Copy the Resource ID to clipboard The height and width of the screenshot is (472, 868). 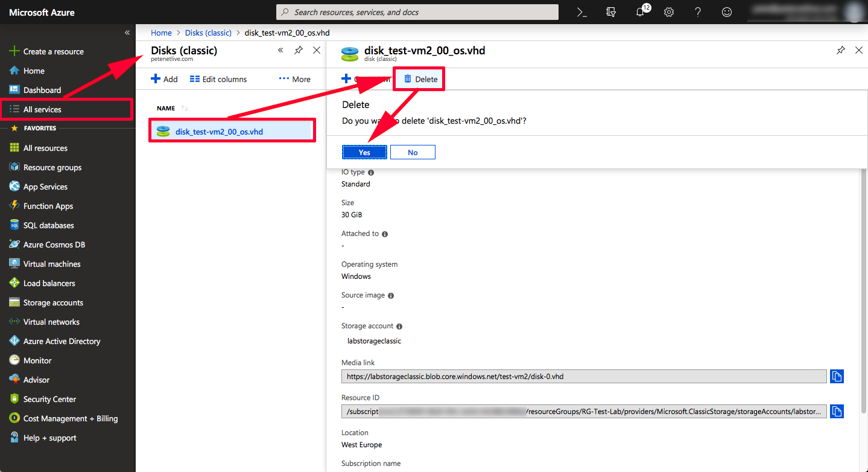pos(837,412)
